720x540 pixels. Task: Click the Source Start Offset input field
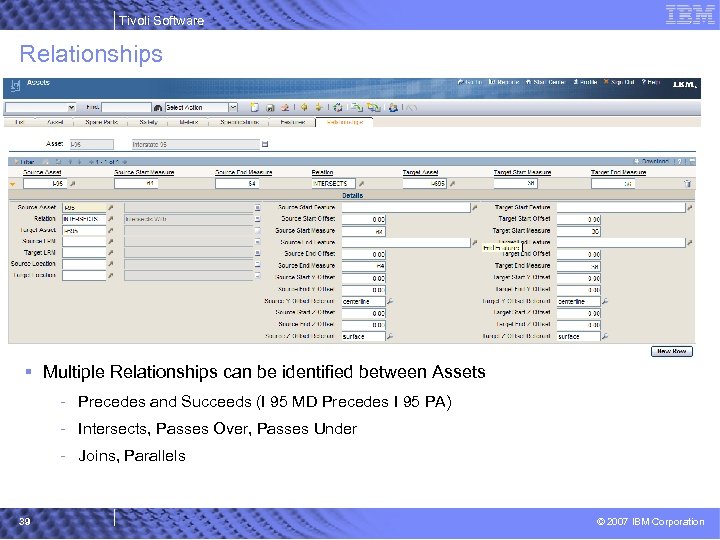click(364, 219)
